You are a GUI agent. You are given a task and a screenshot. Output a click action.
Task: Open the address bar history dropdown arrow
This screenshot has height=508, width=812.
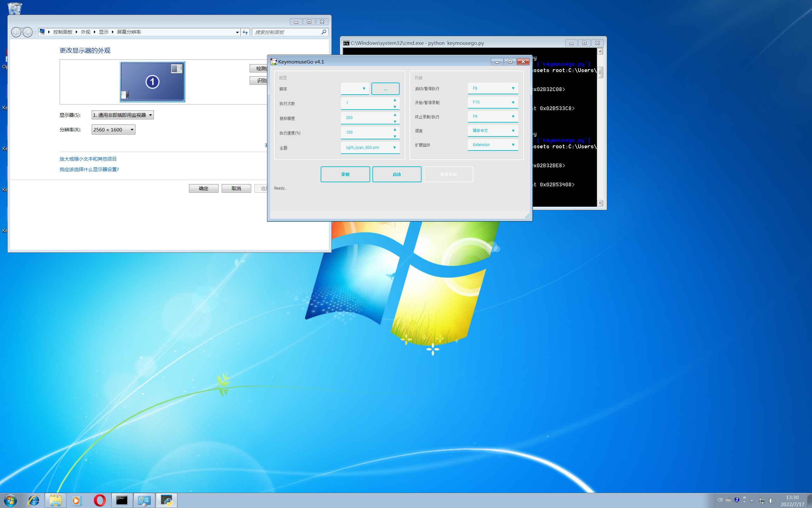coord(237,32)
